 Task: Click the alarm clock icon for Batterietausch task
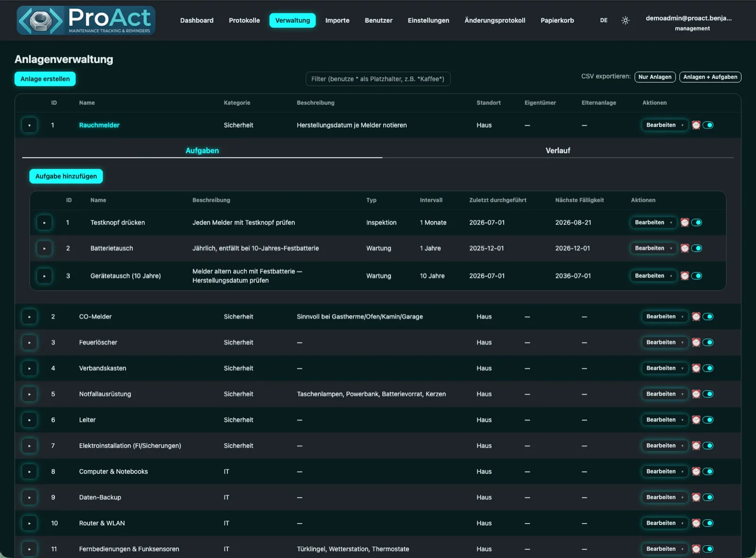[685, 248]
